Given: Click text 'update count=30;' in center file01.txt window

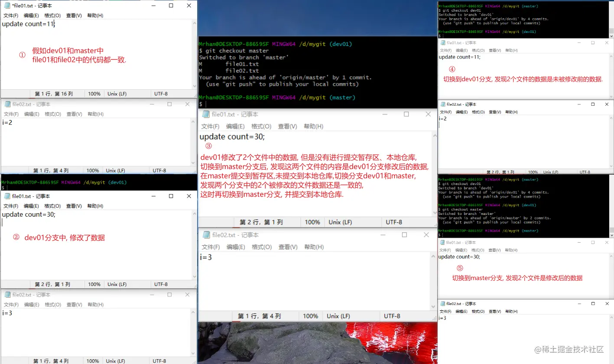Looking at the screenshot, I should (x=232, y=136).
